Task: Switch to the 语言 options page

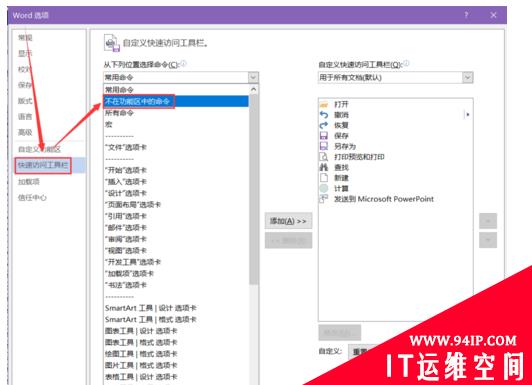Action: [25, 116]
